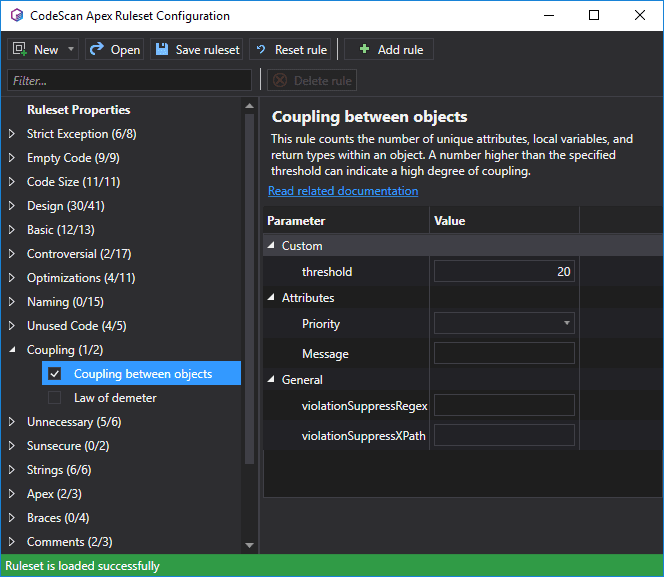Expand the Basic (12/13) group

point(12,230)
